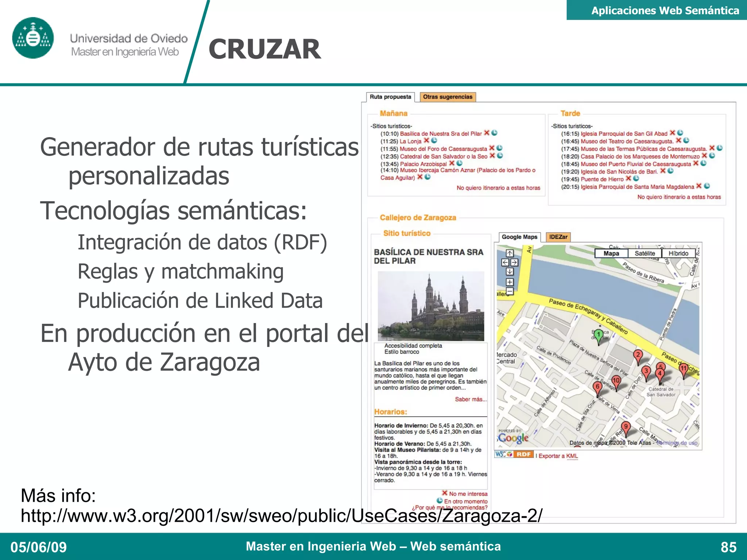Click morning 'No quiero itinerario a estas horas'
Viewport: 747px width, 560px height.
click(498, 188)
